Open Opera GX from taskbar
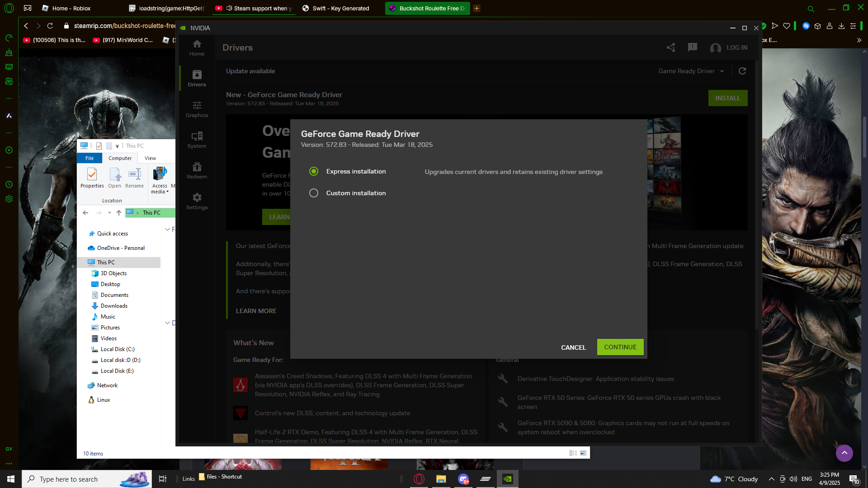The width and height of the screenshot is (868, 488). coord(419,479)
